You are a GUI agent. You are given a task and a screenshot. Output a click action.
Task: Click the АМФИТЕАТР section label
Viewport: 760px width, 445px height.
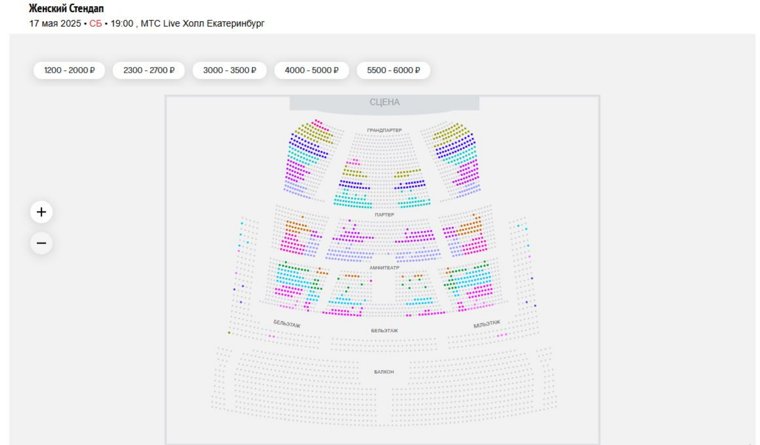pos(384,268)
